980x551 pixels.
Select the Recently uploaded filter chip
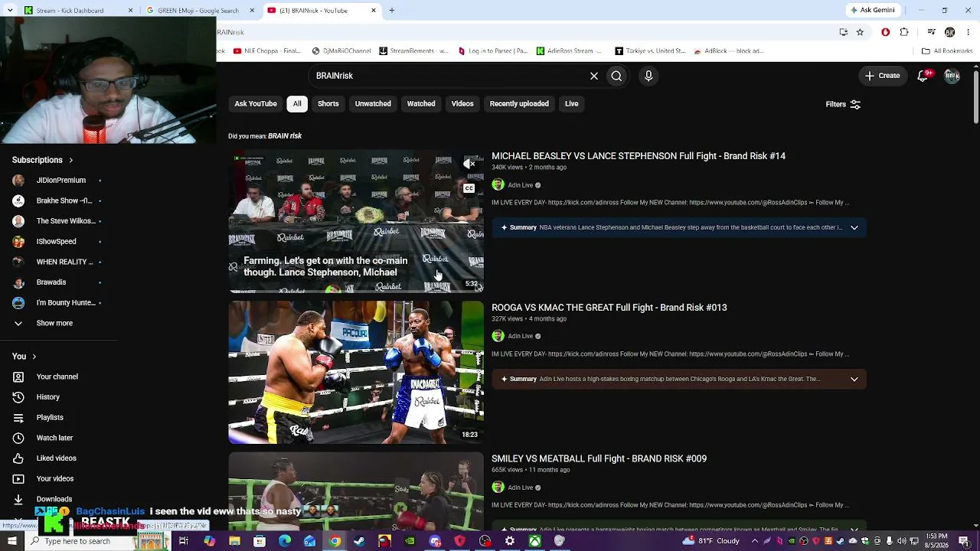519,104
